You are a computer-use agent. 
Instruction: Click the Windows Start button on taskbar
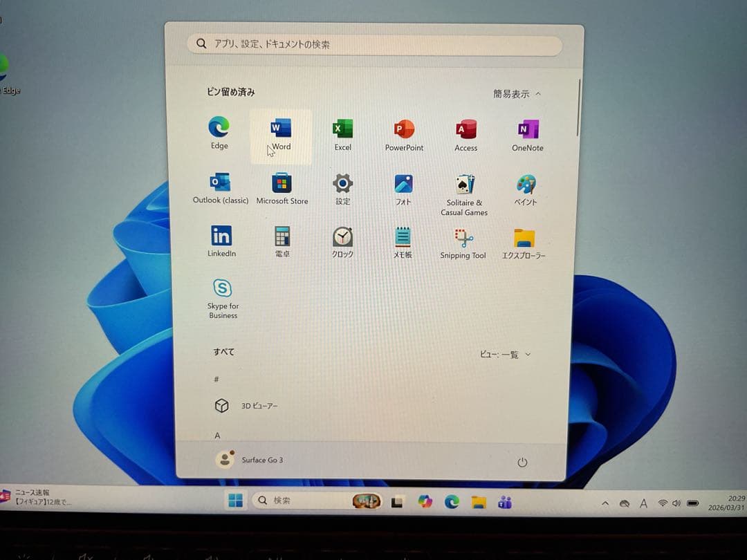[235, 501]
